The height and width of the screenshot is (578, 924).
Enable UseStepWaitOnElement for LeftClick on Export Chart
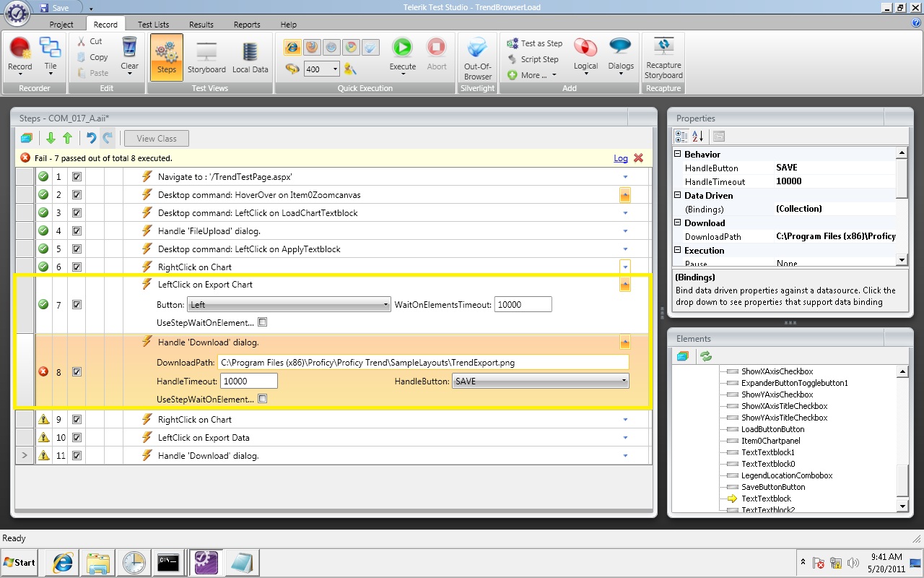(x=263, y=322)
